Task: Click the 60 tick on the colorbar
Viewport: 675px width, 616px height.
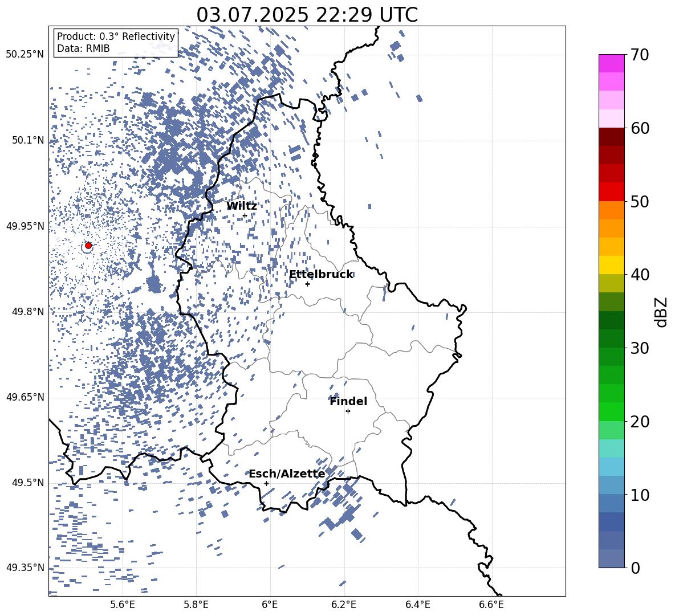Action: 639,128
